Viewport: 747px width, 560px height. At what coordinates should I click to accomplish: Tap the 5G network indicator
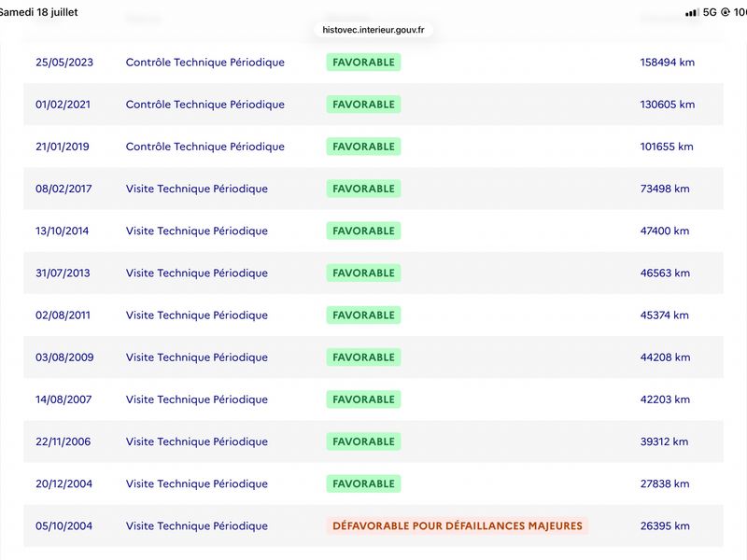[x=710, y=12]
